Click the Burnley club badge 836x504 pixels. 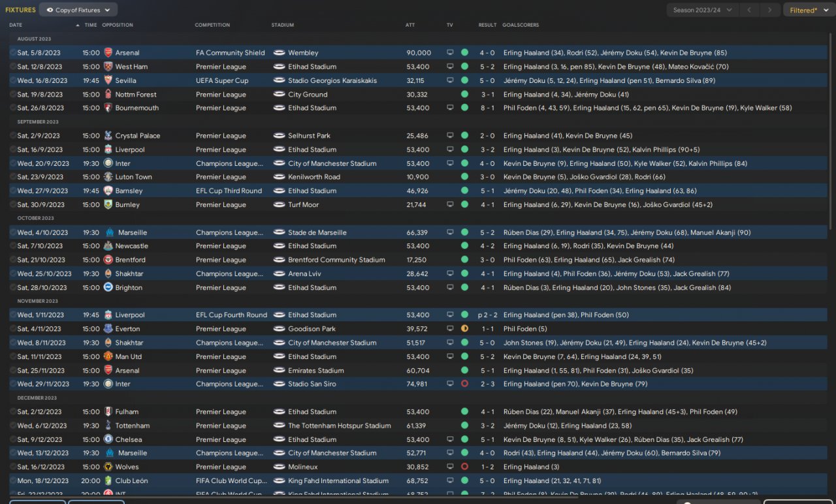108,205
